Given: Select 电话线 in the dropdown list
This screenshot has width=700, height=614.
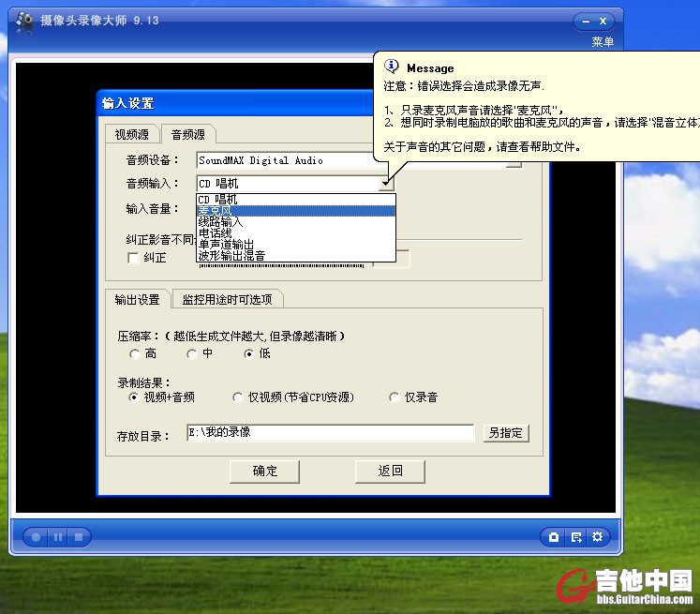Looking at the screenshot, I should coord(296,233).
